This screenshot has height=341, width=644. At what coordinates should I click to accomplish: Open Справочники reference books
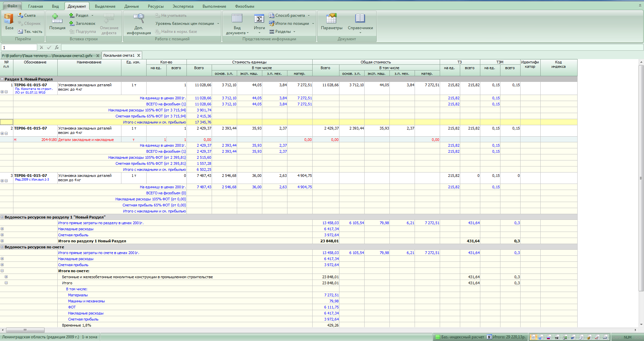point(360,21)
